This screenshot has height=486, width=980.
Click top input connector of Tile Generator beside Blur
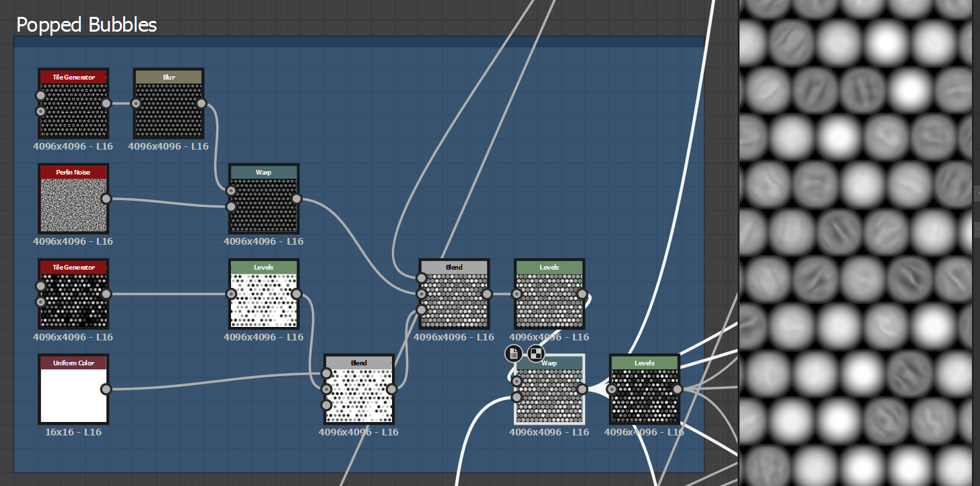[x=40, y=96]
